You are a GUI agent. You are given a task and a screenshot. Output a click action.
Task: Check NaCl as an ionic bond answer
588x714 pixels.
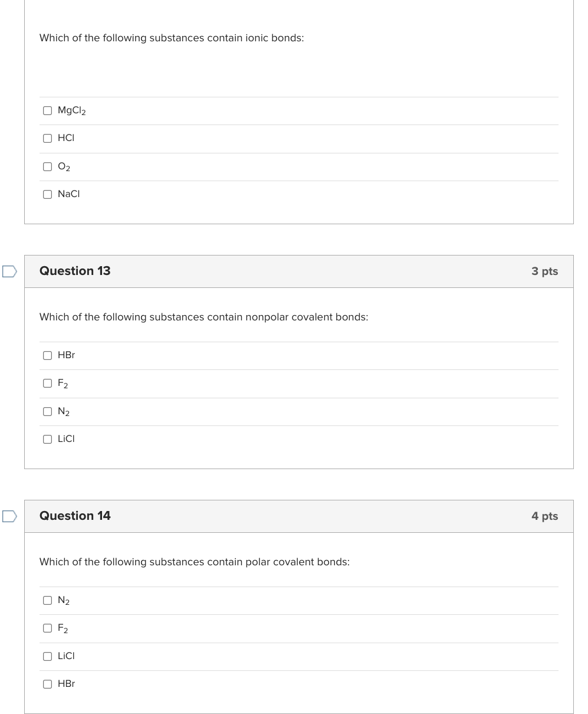[47, 194]
